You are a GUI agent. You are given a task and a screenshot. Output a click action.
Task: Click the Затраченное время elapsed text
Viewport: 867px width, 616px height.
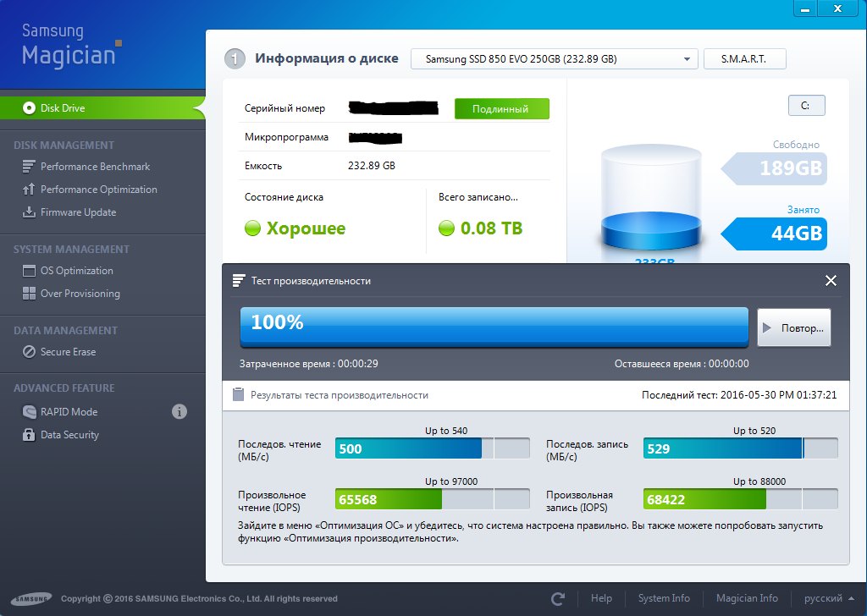point(308,364)
